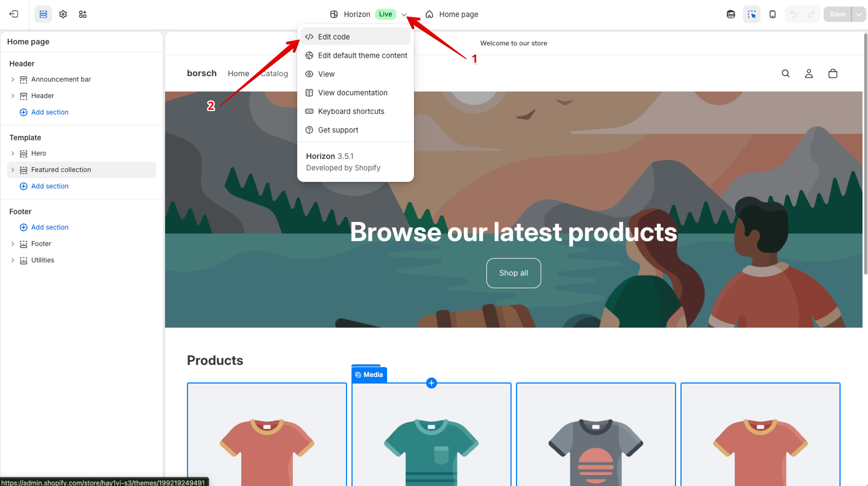Click the shopping bag cart icon
This screenshot has width=868, height=486.
(833, 73)
